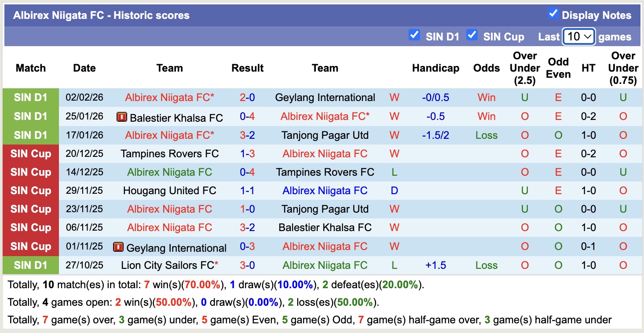Select SIN D1 label on 02/02/26 row
Screen dimensions: 644x333
click(x=30, y=98)
